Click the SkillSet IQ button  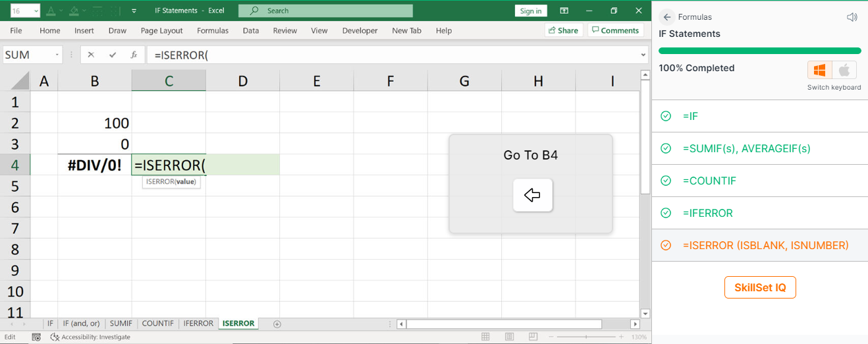click(760, 287)
